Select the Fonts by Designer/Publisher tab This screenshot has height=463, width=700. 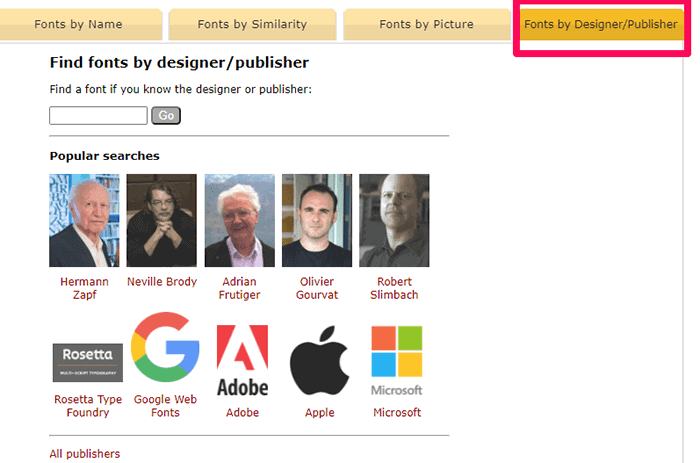600,24
